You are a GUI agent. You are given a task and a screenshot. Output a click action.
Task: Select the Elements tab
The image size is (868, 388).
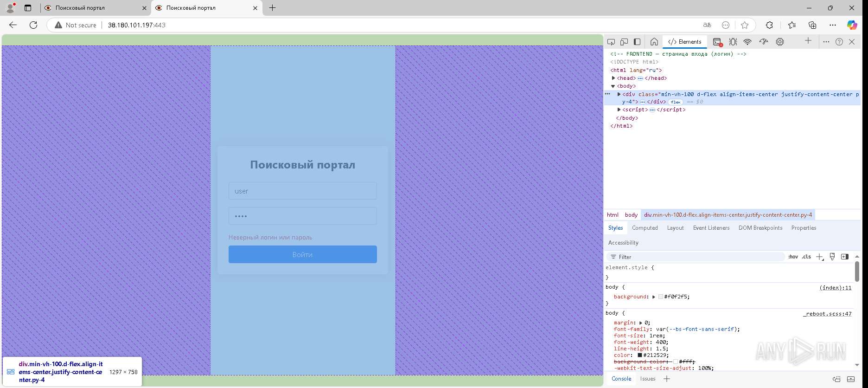click(x=685, y=42)
